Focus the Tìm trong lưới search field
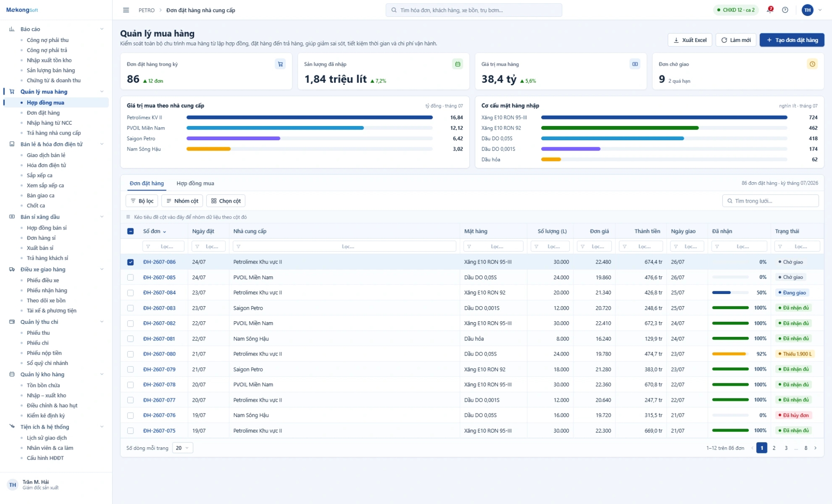Image resolution: width=832 pixels, height=504 pixels. click(770, 201)
